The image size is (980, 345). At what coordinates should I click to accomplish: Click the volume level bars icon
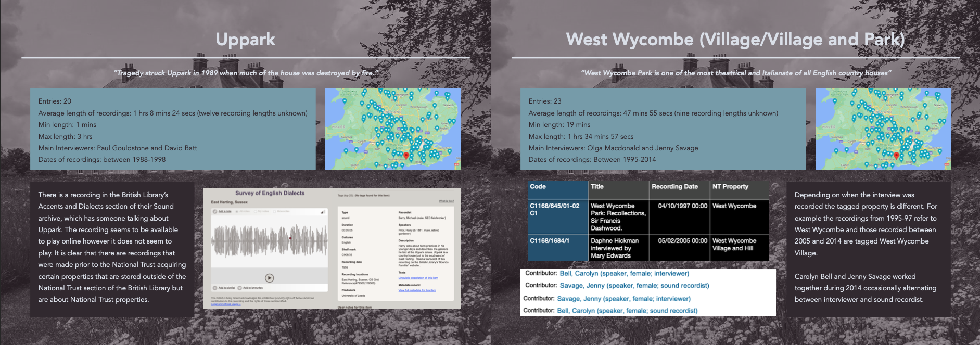[323, 212]
